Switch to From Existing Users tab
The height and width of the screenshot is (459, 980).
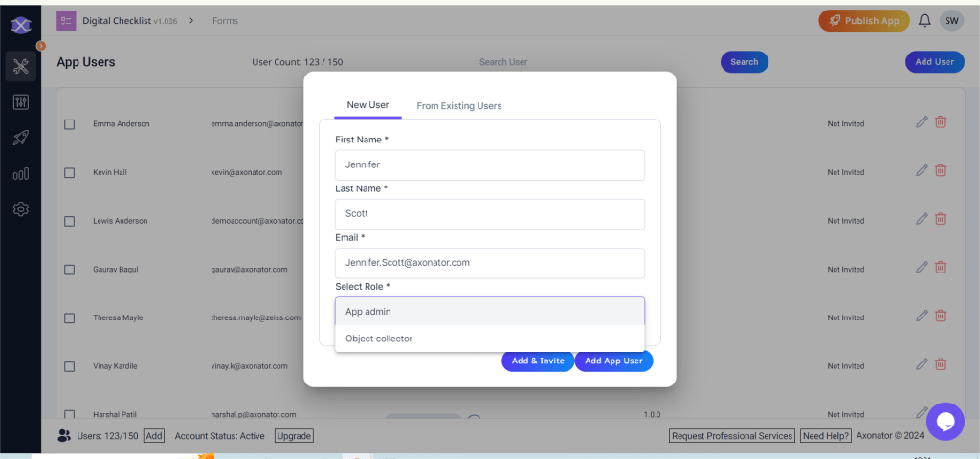click(x=458, y=106)
